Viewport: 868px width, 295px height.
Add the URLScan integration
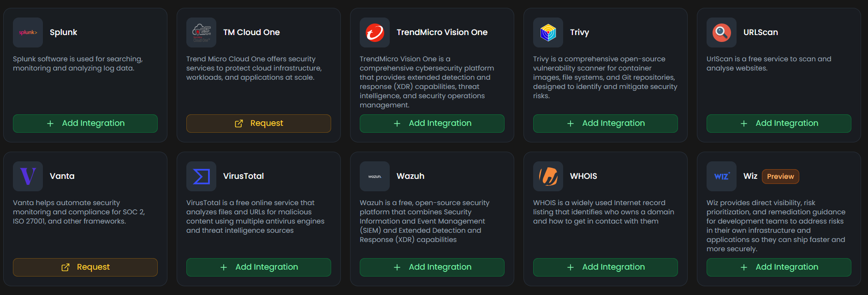[779, 124]
